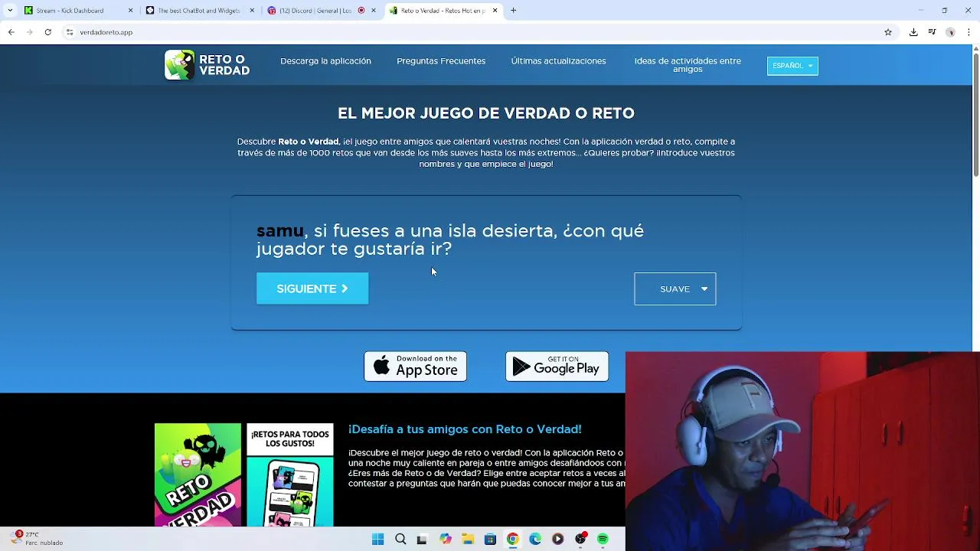Open the SUAVE difficulty dropdown
980x551 pixels.
point(675,289)
